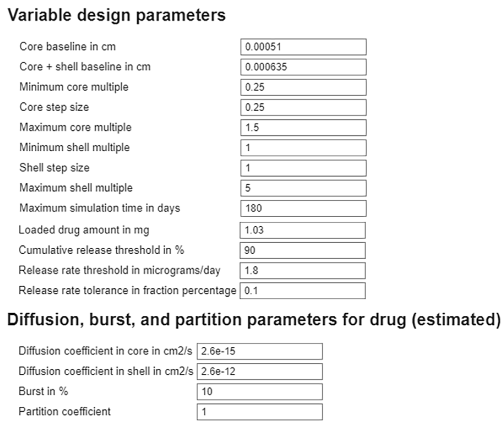Click the Maximum simulation time in days label
The width and height of the screenshot is (504, 424).
(x=100, y=208)
